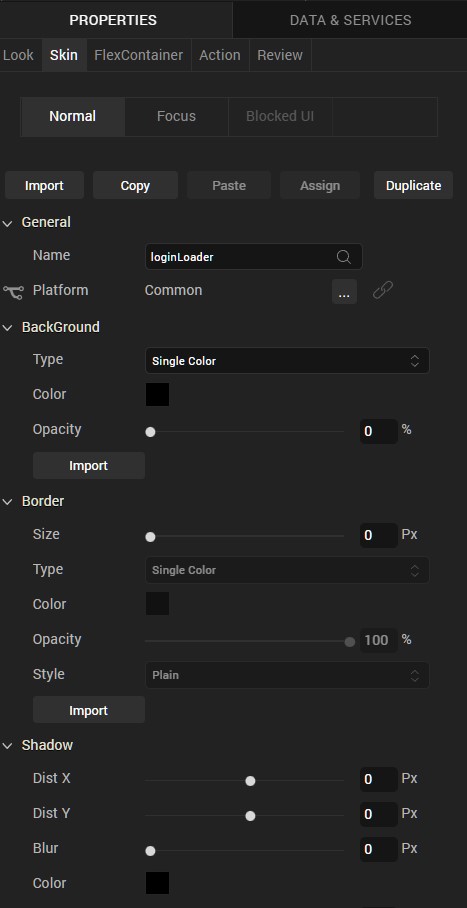Click the search icon in the Name field
This screenshot has height=908, width=467.
pos(344,257)
